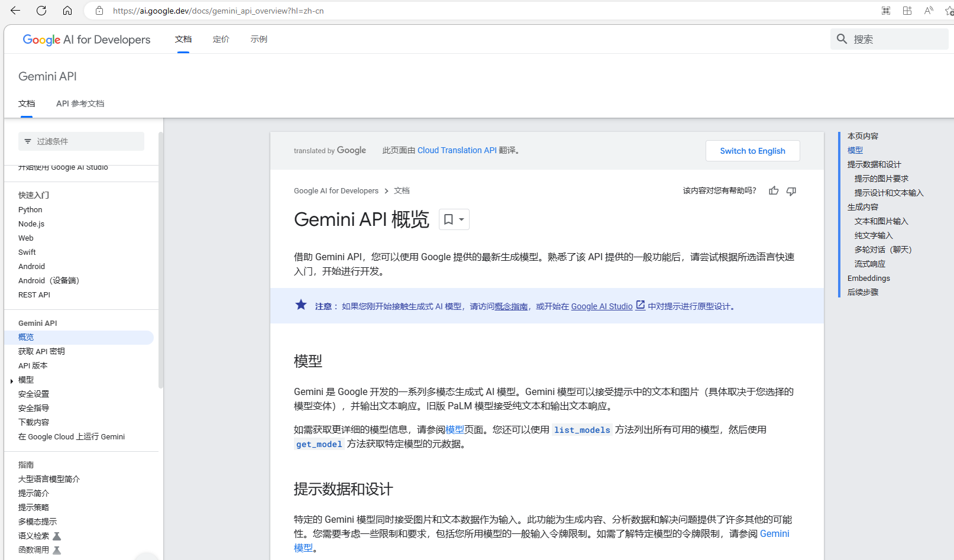954x560 pixels.
Task: Open 安全设置 in sidebar
Action: click(x=34, y=394)
